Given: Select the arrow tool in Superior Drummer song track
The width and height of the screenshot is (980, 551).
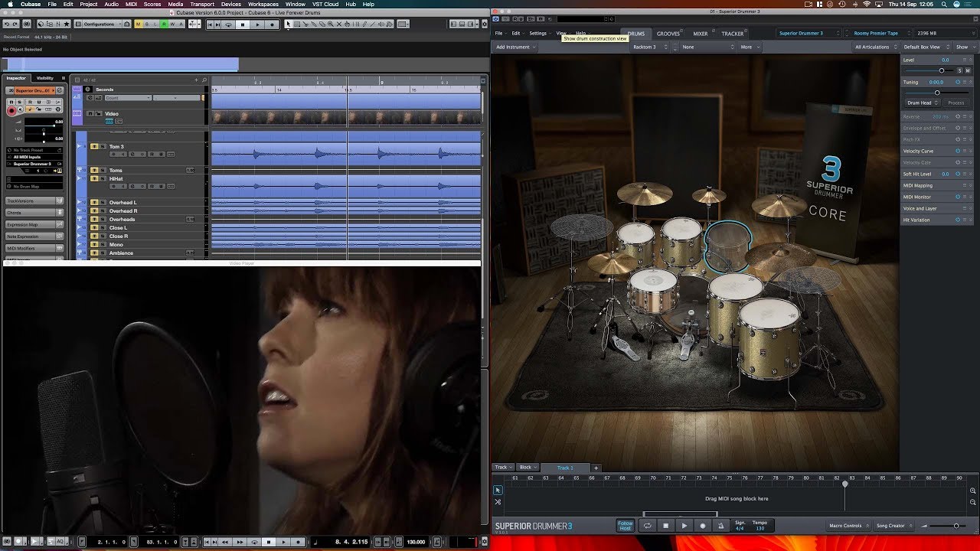Looking at the screenshot, I should pyautogui.click(x=498, y=490).
